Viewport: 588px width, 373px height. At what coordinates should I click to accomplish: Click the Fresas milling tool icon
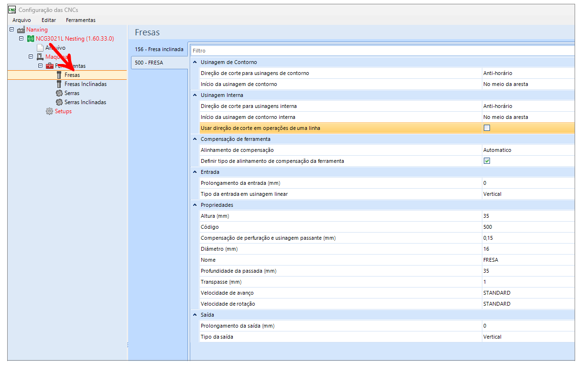(59, 75)
